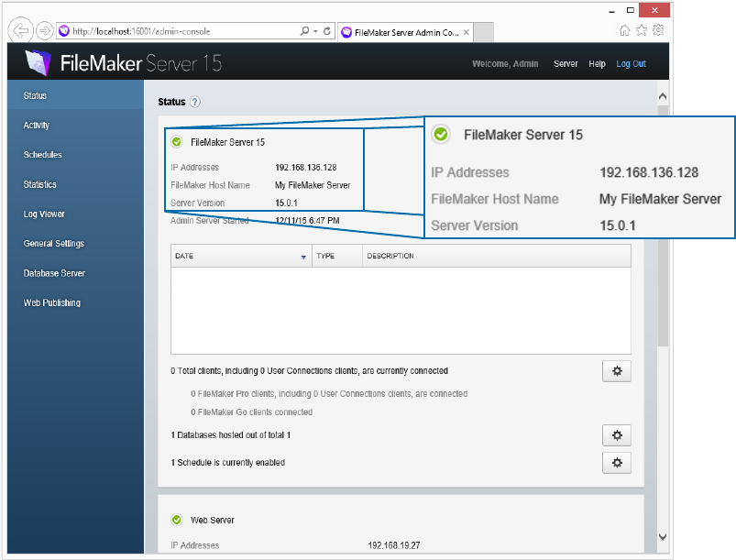Open the Help menu in header
Image resolution: width=736 pixels, height=560 pixels.
tap(597, 64)
